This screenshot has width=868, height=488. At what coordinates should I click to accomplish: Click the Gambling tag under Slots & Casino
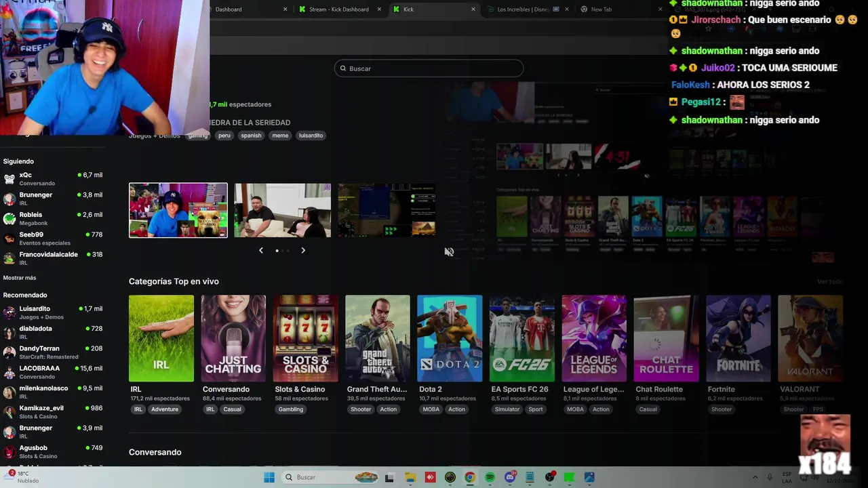coord(291,409)
